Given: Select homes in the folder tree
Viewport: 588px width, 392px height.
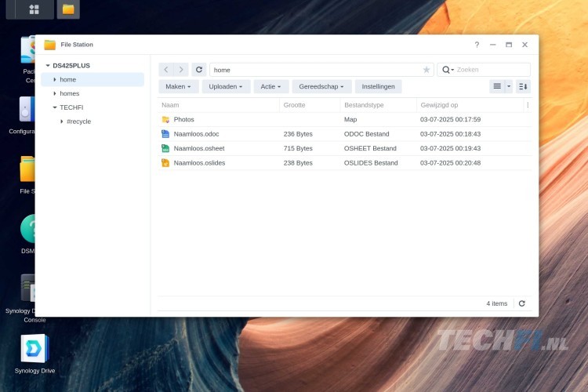Looking at the screenshot, I should [69, 93].
